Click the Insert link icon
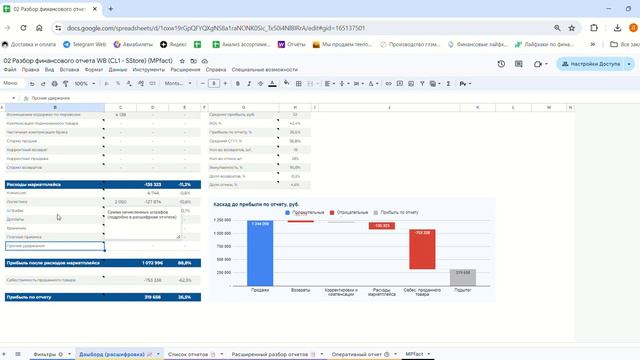The image size is (640, 360). coord(388,84)
